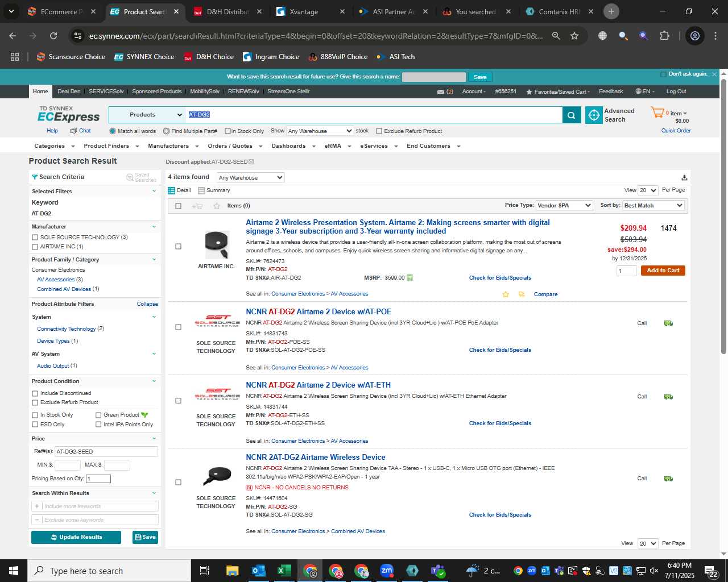The width and height of the screenshot is (728, 582).
Task: Add Airtame 2 to favorites with gold star
Action: tap(506, 294)
